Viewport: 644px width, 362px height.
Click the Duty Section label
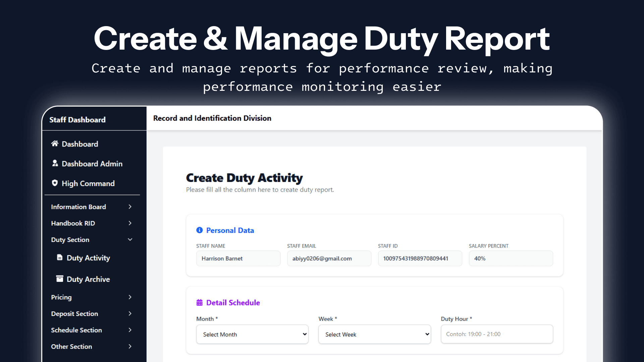coord(70,240)
